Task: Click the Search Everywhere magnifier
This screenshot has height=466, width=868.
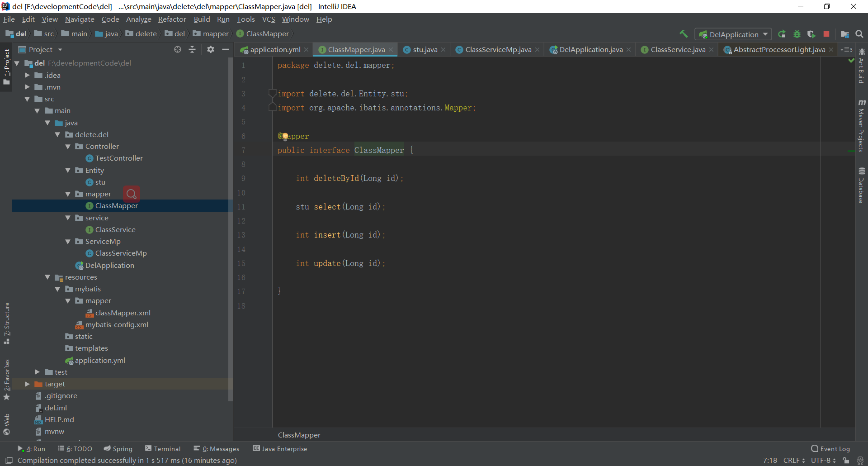Action: point(859,34)
